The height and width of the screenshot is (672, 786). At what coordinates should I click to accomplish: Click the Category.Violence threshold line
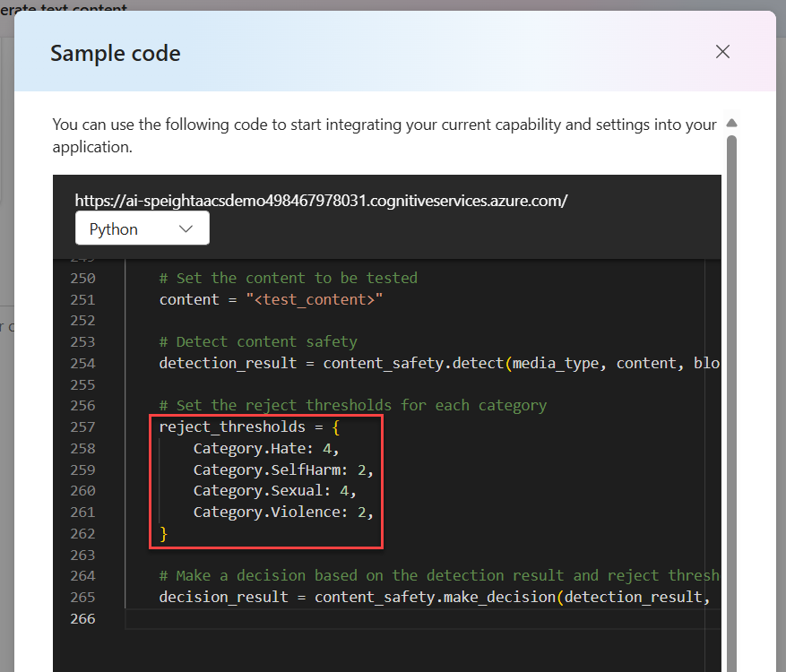(282, 513)
